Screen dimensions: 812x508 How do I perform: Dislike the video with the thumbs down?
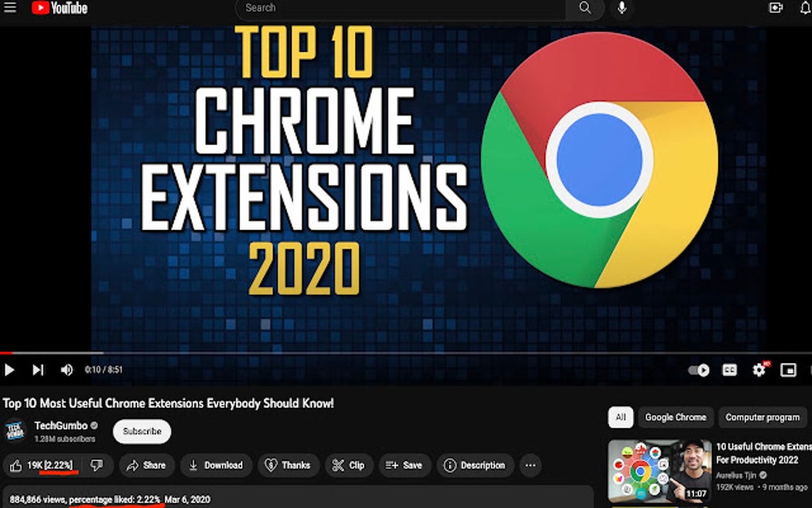(97, 465)
